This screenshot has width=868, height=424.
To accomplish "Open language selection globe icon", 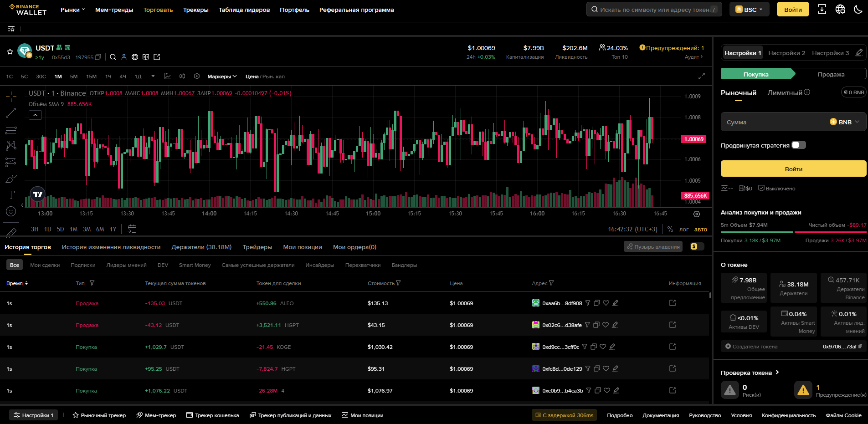I will (x=840, y=10).
